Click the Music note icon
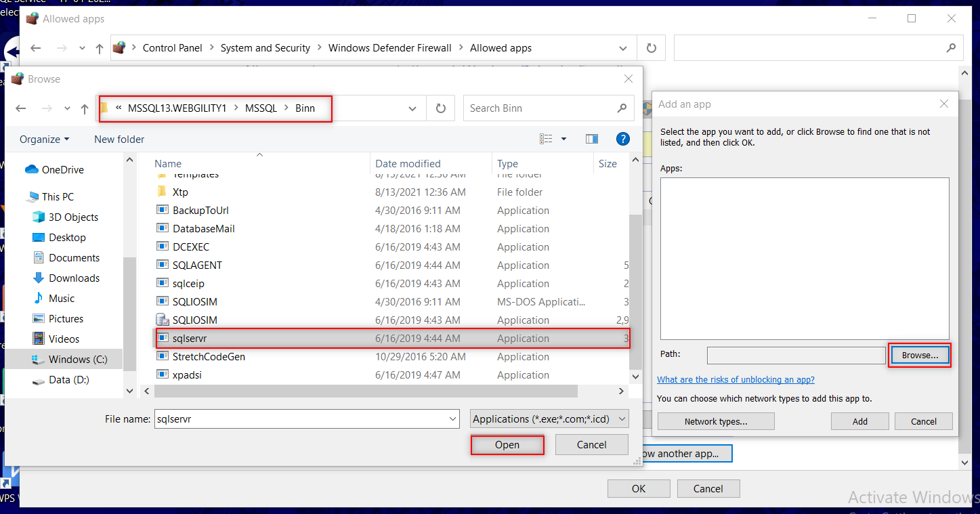 [x=39, y=299]
